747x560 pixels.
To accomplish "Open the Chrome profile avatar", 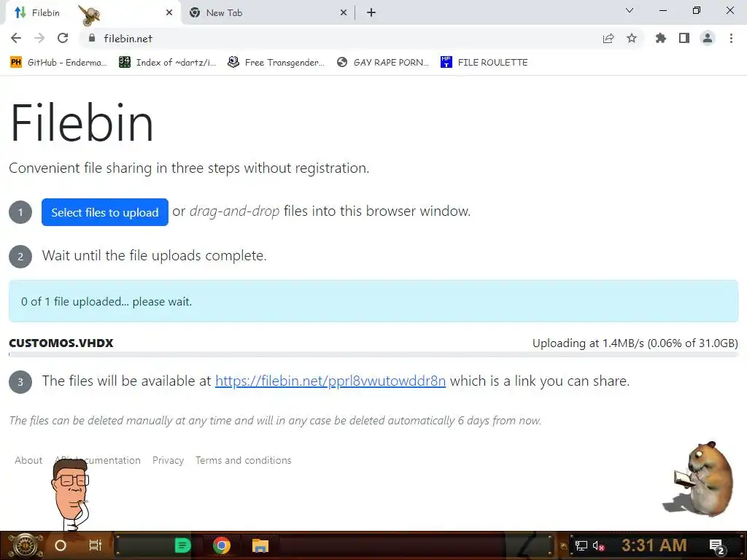I will pos(708,38).
